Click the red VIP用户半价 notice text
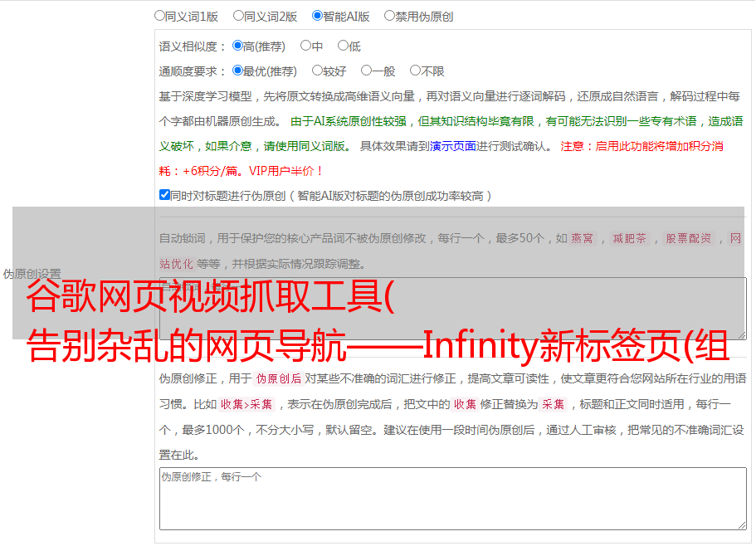Screen dimensions: 756x546 tap(286, 171)
